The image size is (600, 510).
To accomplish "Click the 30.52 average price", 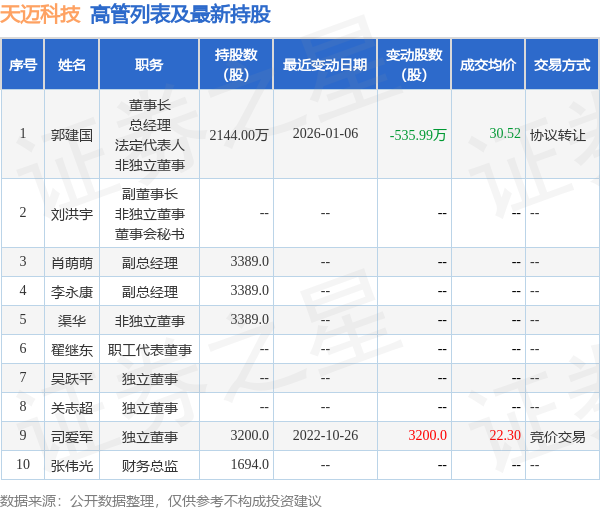I will pyautogui.click(x=505, y=134).
